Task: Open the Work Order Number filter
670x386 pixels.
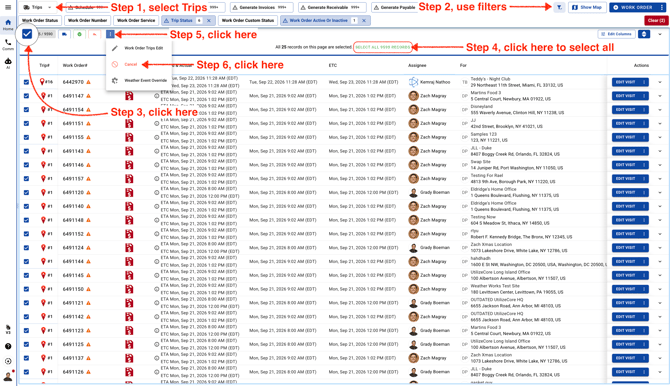Action: coord(87,21)
